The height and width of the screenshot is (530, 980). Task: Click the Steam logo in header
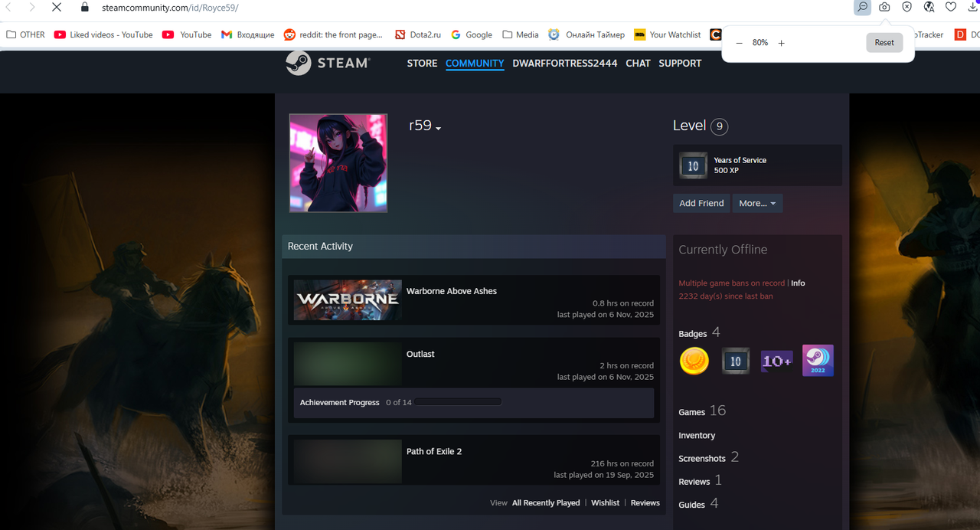pos(328,63)
